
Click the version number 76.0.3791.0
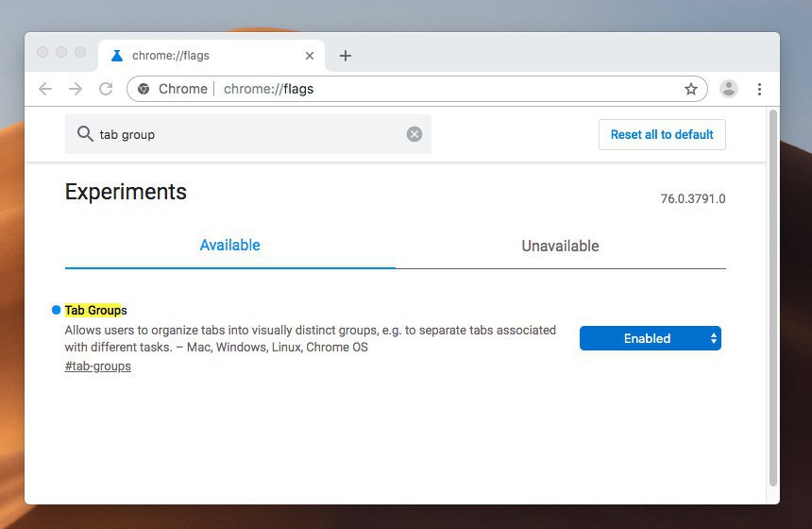tap(693, 199)
